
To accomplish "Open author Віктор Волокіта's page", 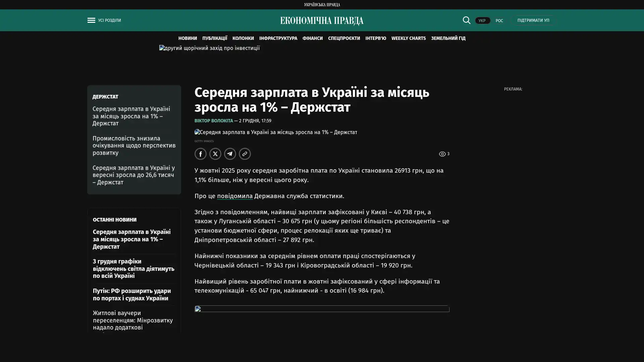I will click(213, 121).
